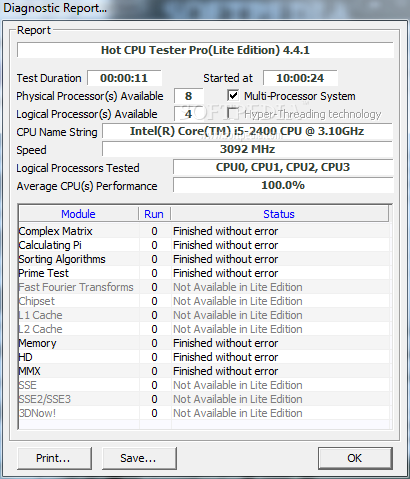This screenshot has height=479, width=410.
Task: Select the Complex Matrix row
Action: (x=204, y=231)
